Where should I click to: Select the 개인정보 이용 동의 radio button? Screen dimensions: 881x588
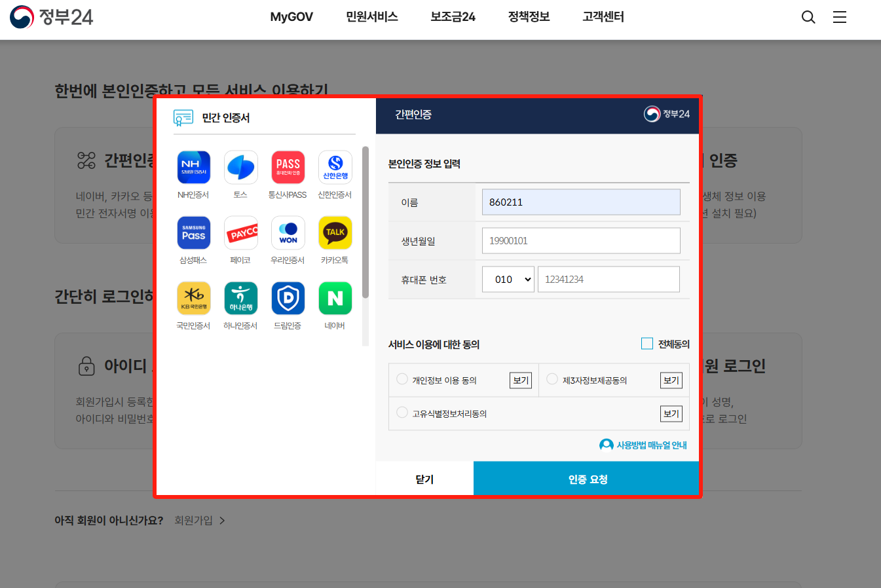tap(402, 379)
